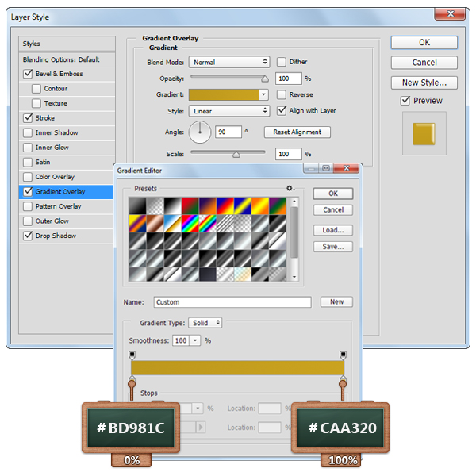This screenshot has width=476, height=476.
Task: Open the Blend Mode dropdown
Action: coord(230,62)
